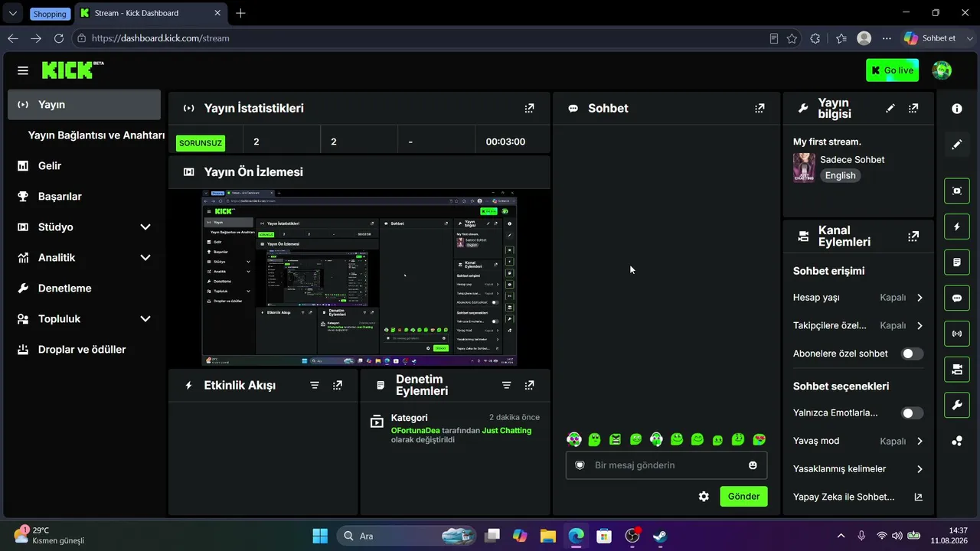Toggle the moderation actions widget in right rail
This screenshot has width=980, height=551.
(957, 262)
